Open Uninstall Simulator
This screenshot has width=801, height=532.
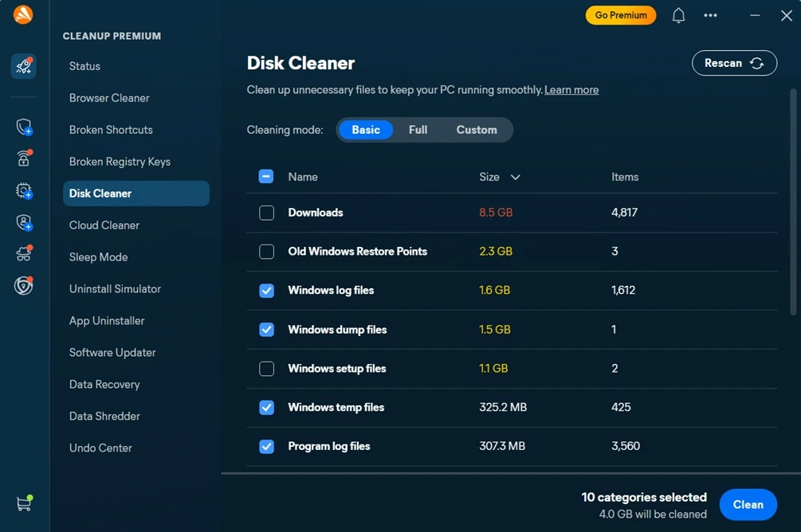(115, 289)
